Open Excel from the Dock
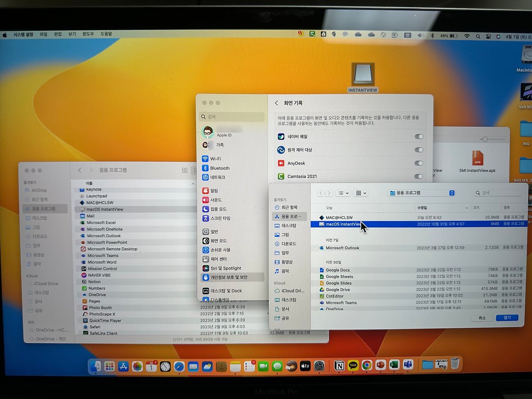 [394, 365]
